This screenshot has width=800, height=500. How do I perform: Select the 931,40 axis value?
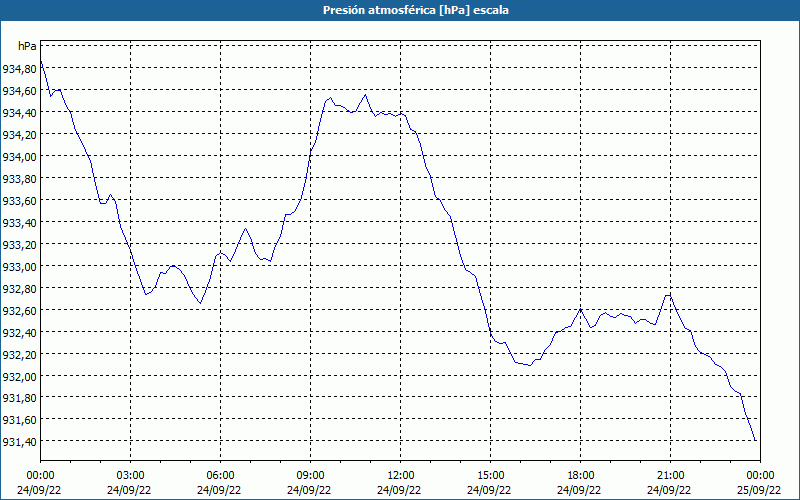pyautogui.click(x=19, y=441)
